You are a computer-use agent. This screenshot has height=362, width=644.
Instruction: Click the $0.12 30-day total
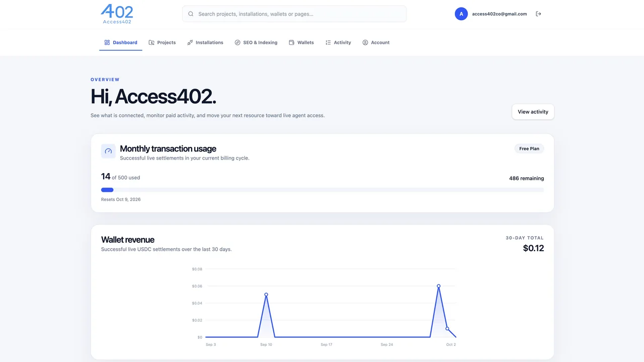[x=533, y=248]
